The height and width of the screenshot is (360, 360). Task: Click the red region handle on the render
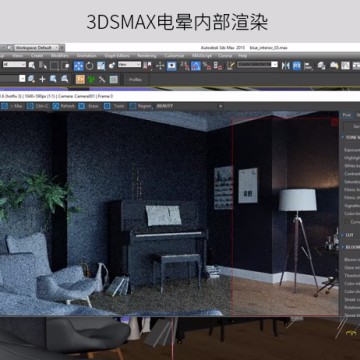[x=335, y=123]
